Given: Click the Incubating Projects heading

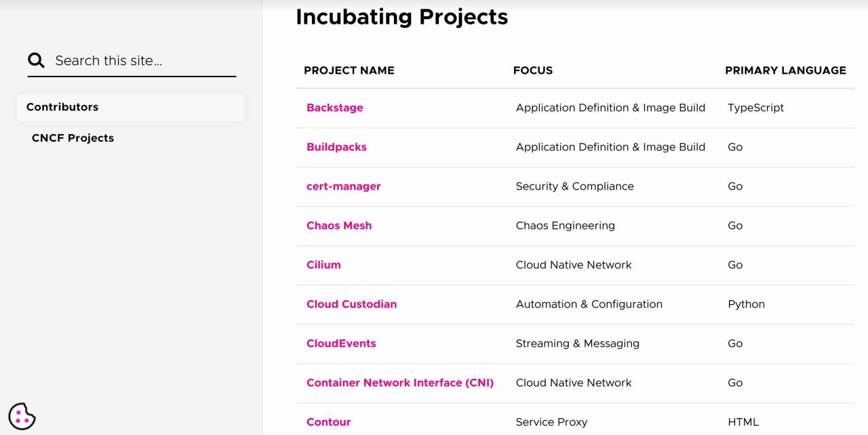Looking at the screenshot, I should click(401, 17).
